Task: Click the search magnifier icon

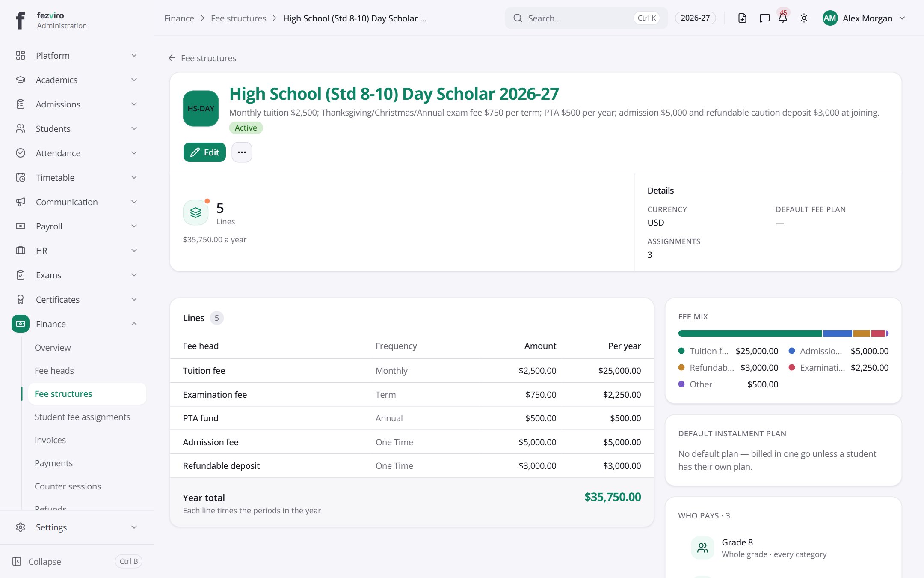Action: pos(518,18)
